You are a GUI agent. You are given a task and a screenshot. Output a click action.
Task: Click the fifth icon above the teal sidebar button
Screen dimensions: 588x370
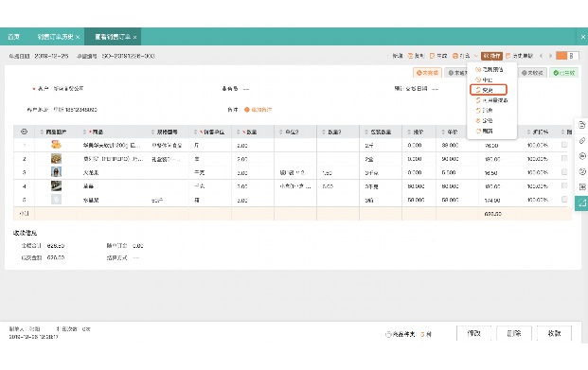(582, 186)
